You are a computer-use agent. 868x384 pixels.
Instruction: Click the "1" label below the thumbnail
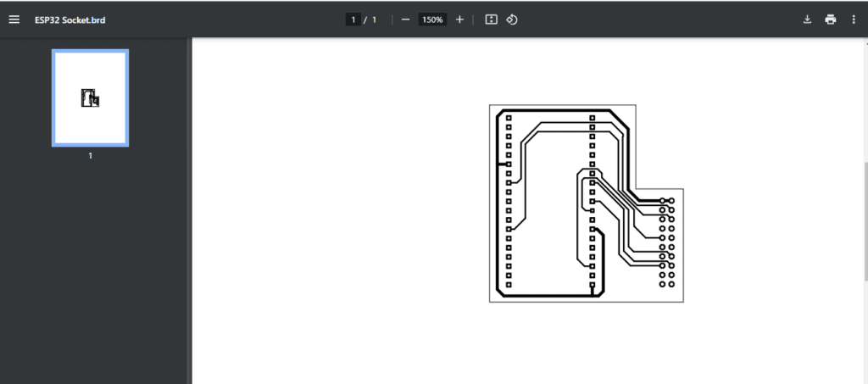pos(90,156)
